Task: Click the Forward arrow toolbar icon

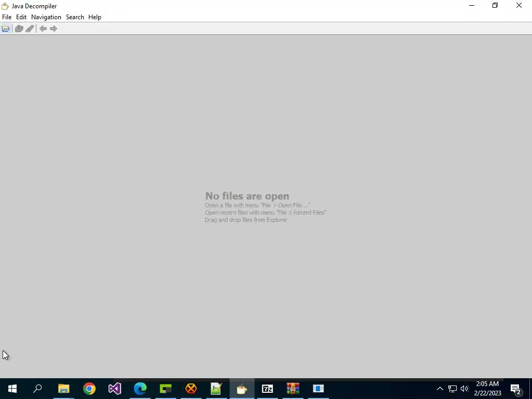Action: [x=54, y=29]
